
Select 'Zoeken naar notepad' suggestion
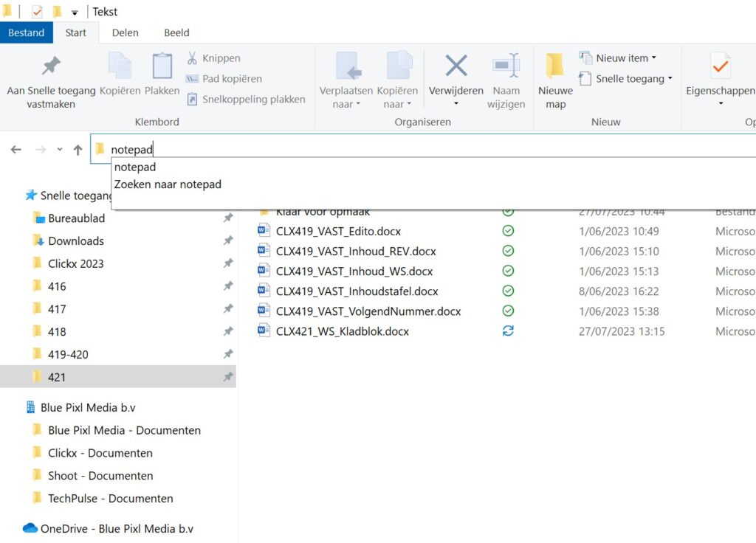pyautogui.click(x=168, y=184)
